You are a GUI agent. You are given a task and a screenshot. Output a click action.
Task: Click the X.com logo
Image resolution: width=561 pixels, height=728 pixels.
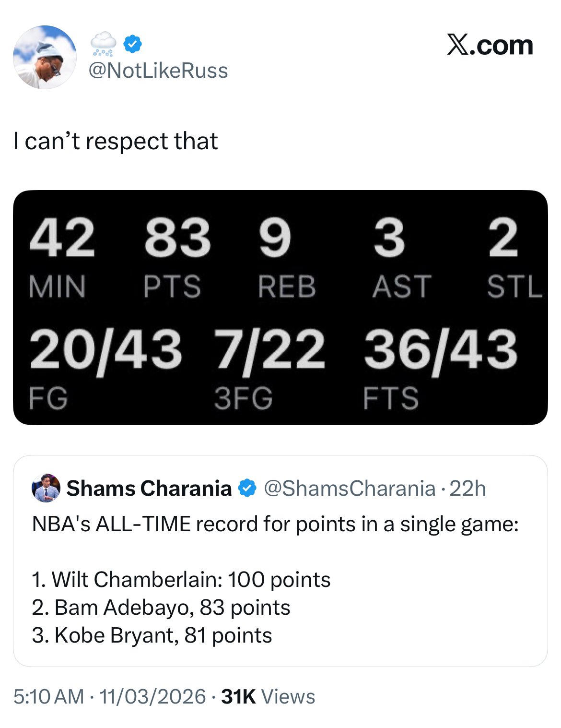pyautogui.click(x=490, y=46)
